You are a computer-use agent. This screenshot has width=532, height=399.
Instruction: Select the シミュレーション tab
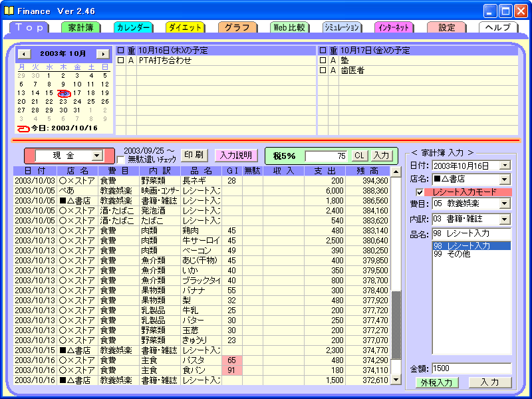342,27
